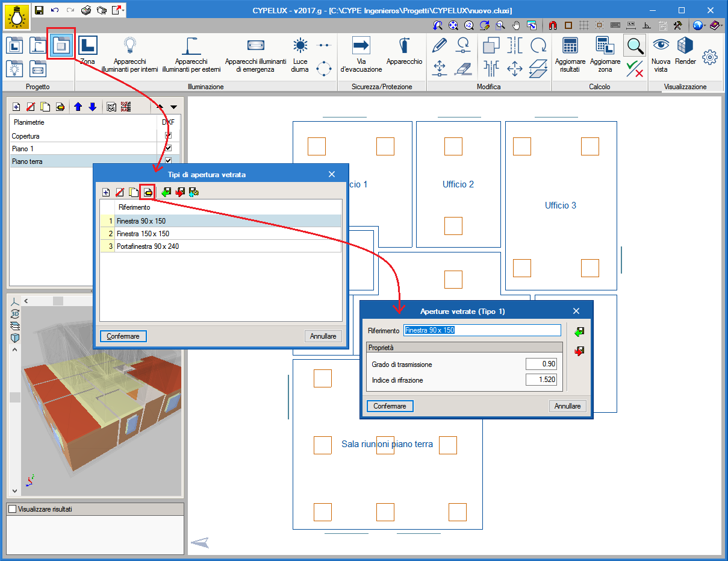This screenshot has height=561, width=728.
Task: Open the export dropdown arrow in title bar
Action: tap(123, 10)
